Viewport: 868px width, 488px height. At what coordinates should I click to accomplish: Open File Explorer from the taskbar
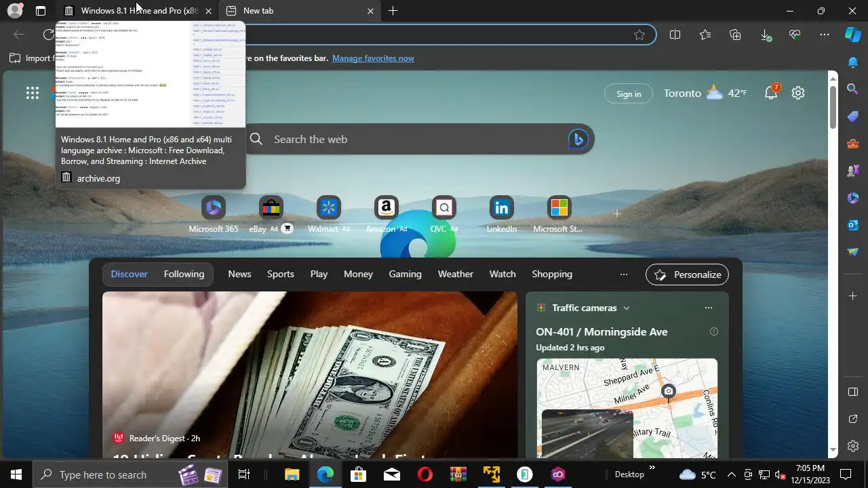pos(292,474)
